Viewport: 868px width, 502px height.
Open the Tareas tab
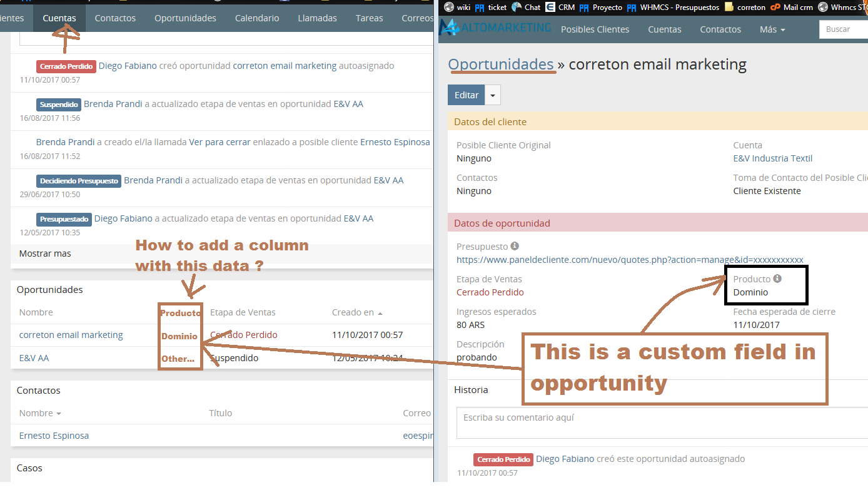369,18
